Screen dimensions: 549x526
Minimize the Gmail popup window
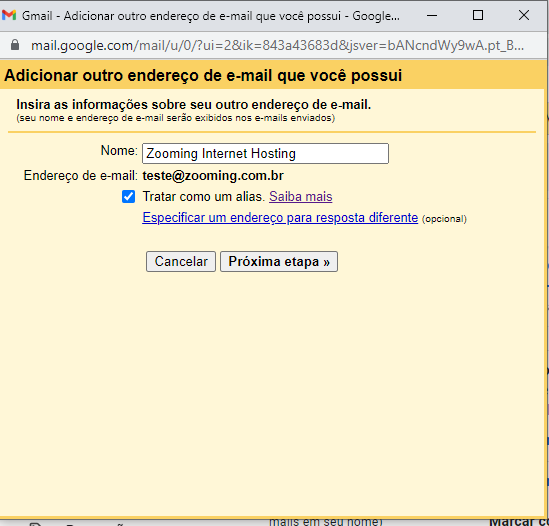pos(432,15)
